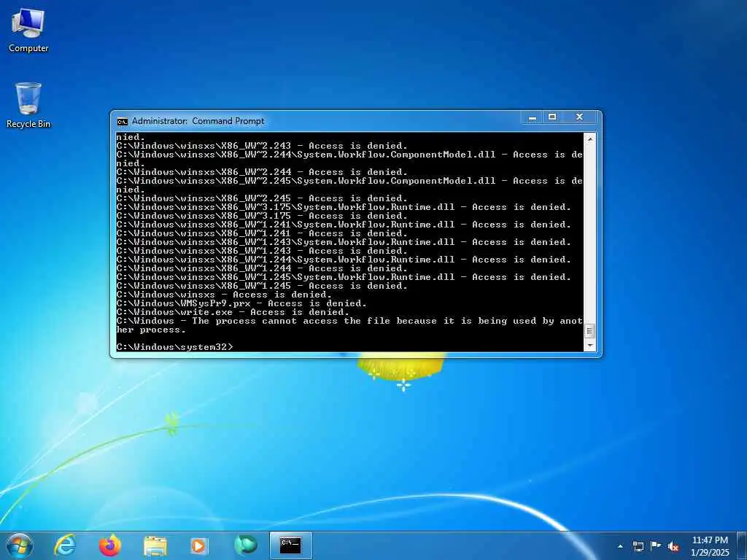Open the clock showing 11:47 PM
Viewport: 747px width, 560px height.
click(710, 546)
